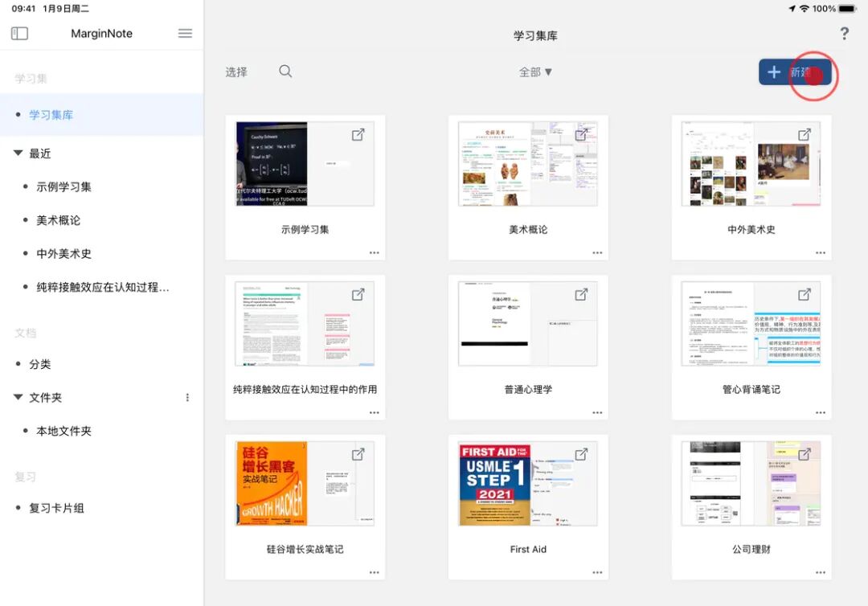The height and width of the screenshot is (606, 868).
Task: Open the 全部 filter dropdown
Action: pyautogui.click(x=535, y=72)
